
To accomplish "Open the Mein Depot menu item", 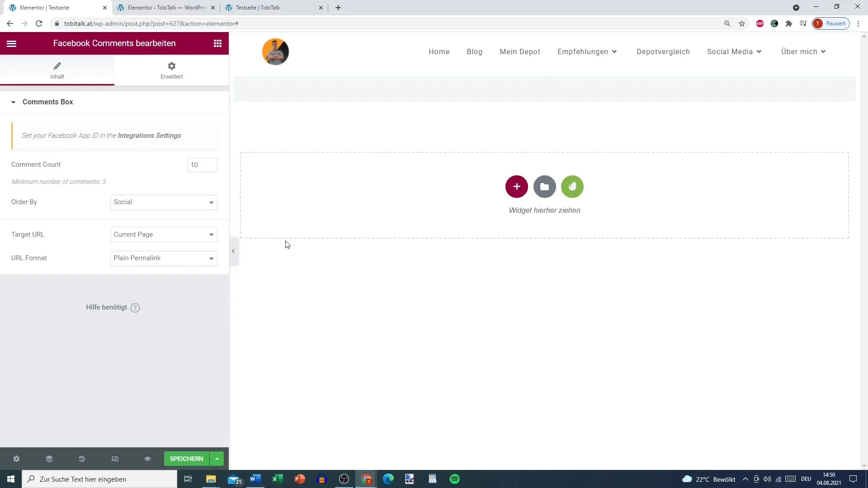I will tap(520, 52).
